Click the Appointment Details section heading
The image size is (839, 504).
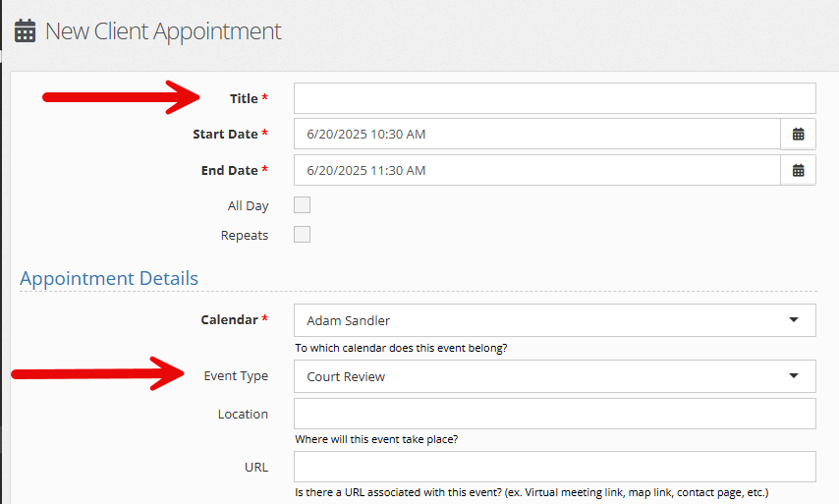click(x=109, y=279)
